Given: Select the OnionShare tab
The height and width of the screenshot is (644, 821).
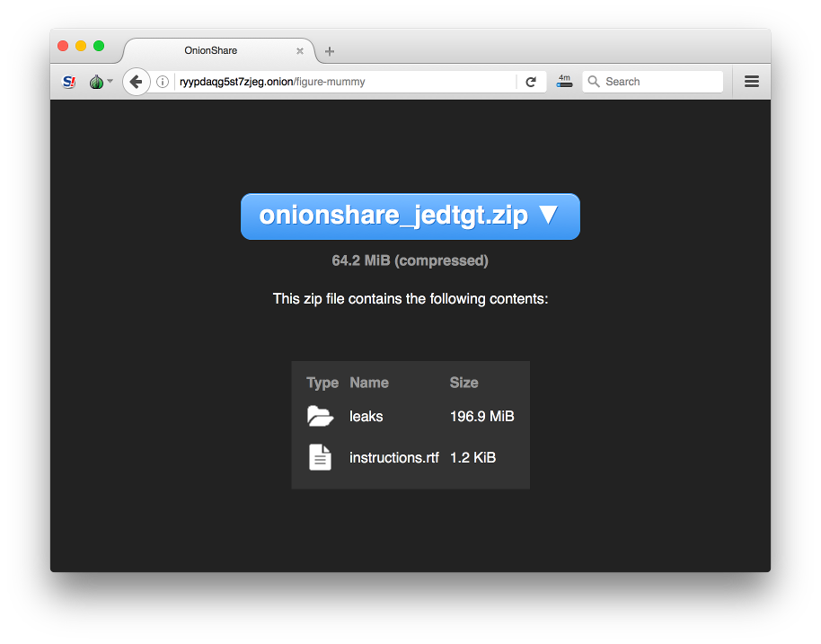Looking at the screenshot, I should point(219,51).
